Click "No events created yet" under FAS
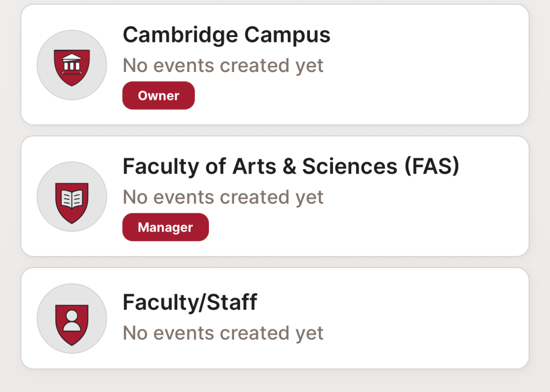Viewport: 550px width, 392px height. pos(223,197)
